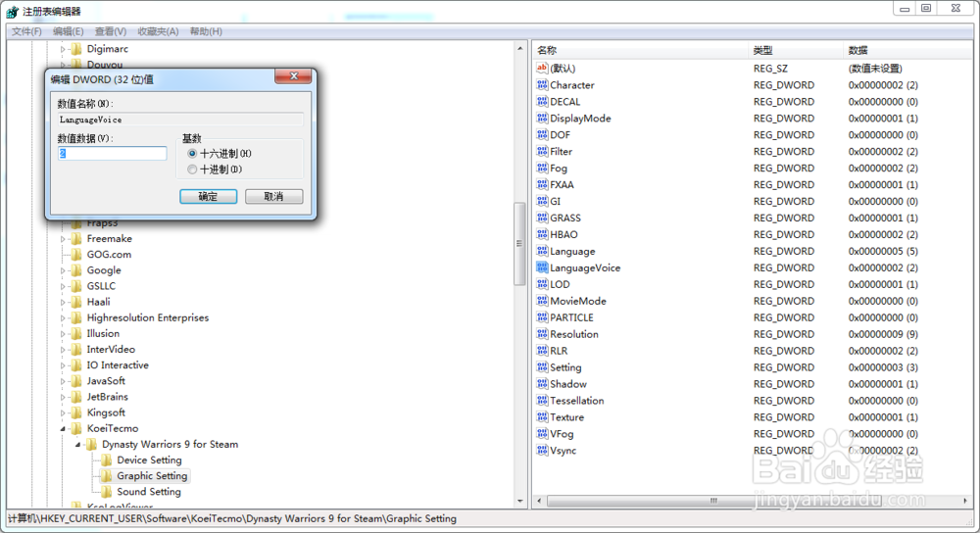
Task: Select the Device Setting tree key
Action: pos(149,460)
